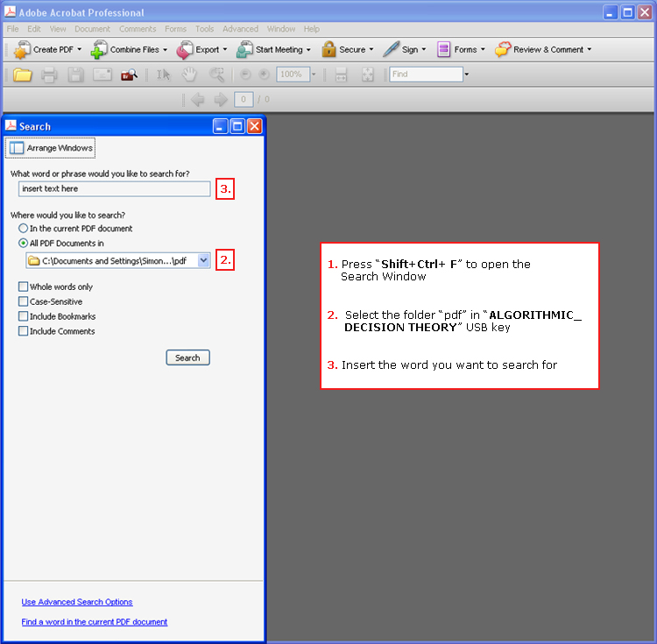
Task: Select the text Select tool
Action: pyautogui.click(x=164, y=75)
